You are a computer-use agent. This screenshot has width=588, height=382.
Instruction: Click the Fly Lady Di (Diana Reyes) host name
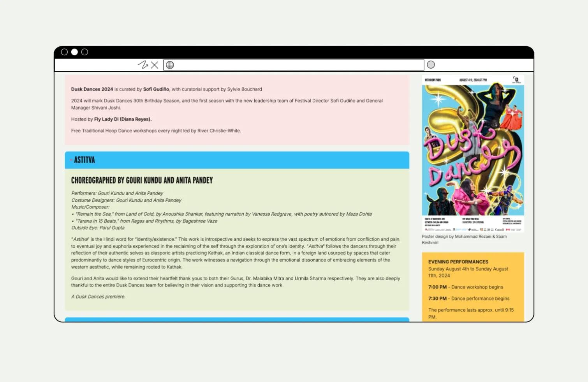[x=123, y=119]
